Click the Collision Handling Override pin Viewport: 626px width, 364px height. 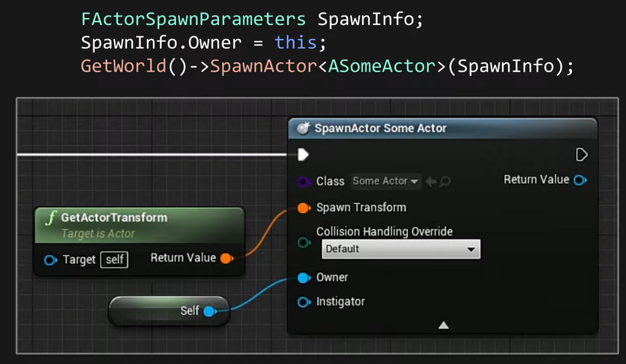304,242
